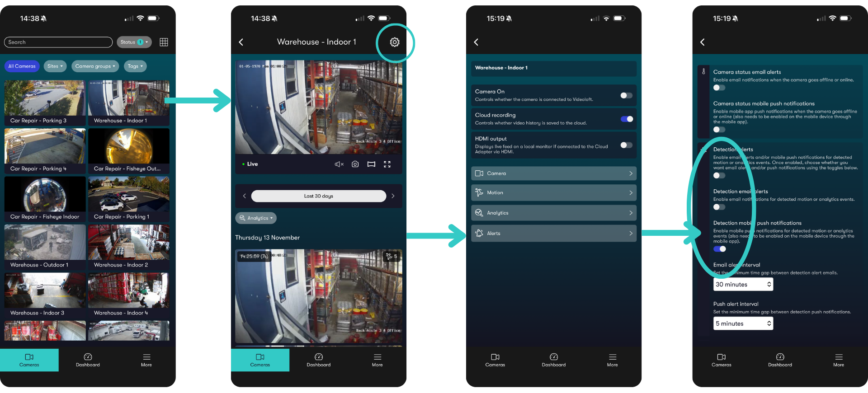Open camera settings gear for Warehouse - Indoor 1
The width and height of the screenshot is (868, 393).
pyautogui.click(x=395, y=42)
